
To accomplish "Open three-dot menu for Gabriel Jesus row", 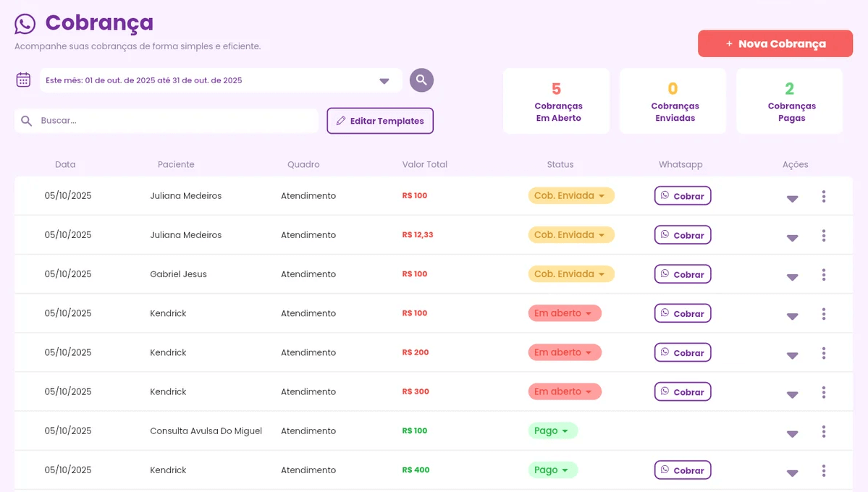I will (823, 275).
